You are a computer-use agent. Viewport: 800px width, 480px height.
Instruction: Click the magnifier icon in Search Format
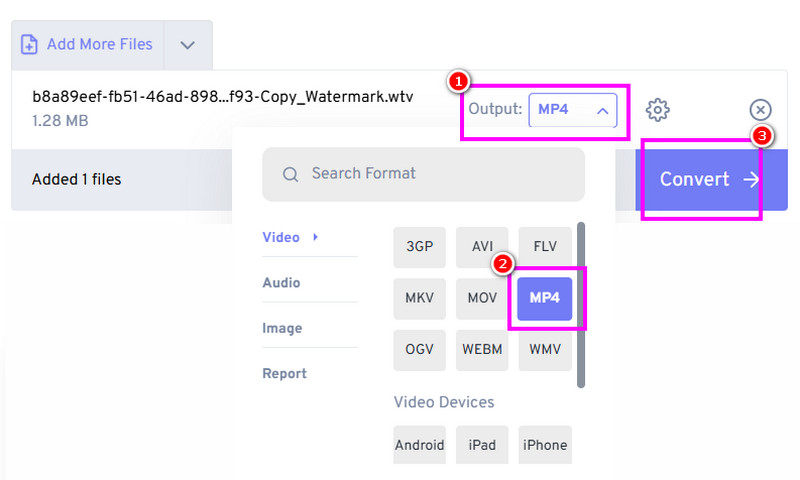(291, 174)
